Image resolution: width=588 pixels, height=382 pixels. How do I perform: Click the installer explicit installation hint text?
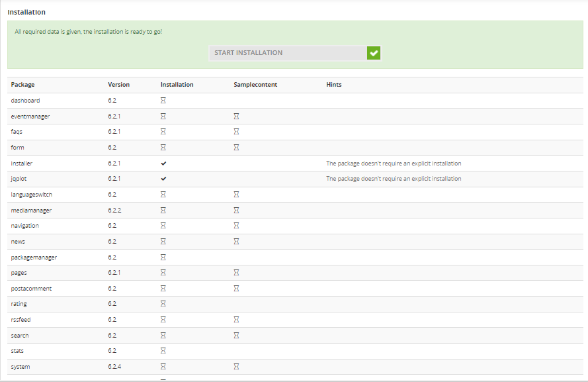pos(394,164)
